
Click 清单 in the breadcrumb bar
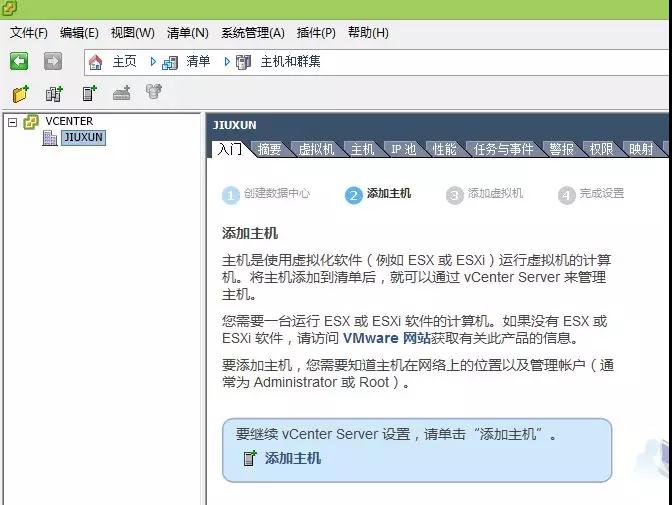[x=198, y=62]
